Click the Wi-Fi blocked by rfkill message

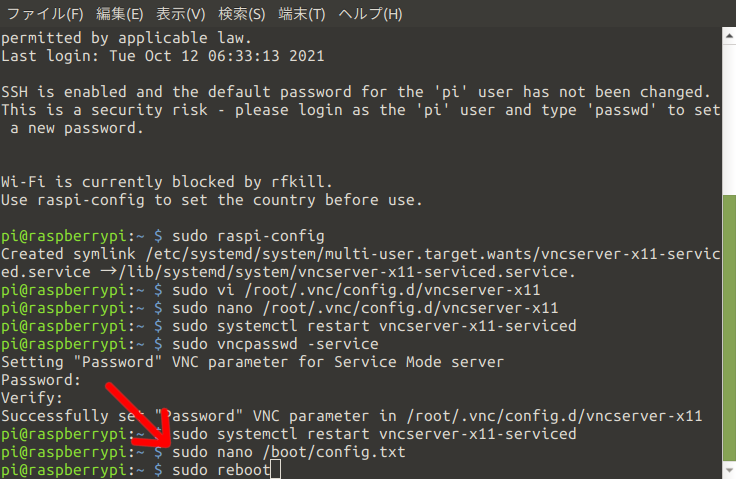pyautogui.click(x=167, y=182)
